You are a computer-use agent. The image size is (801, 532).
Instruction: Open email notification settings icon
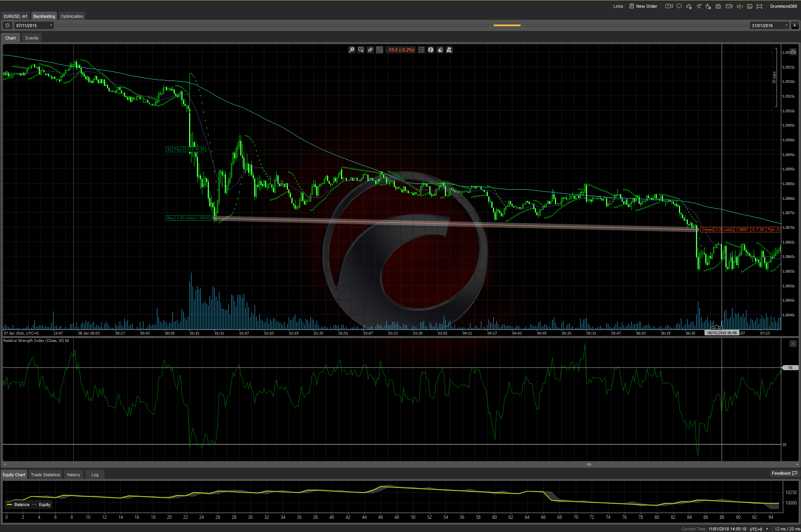click(x=729, y=6)
